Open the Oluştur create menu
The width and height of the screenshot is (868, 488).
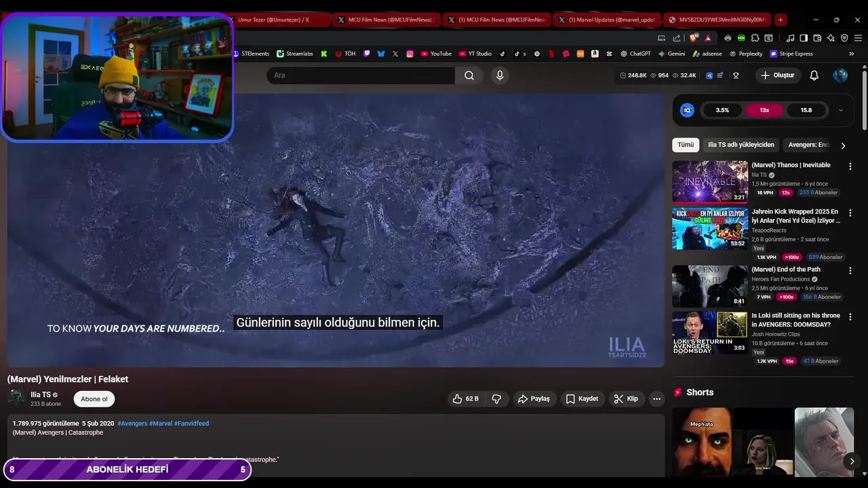click(778, 75)
